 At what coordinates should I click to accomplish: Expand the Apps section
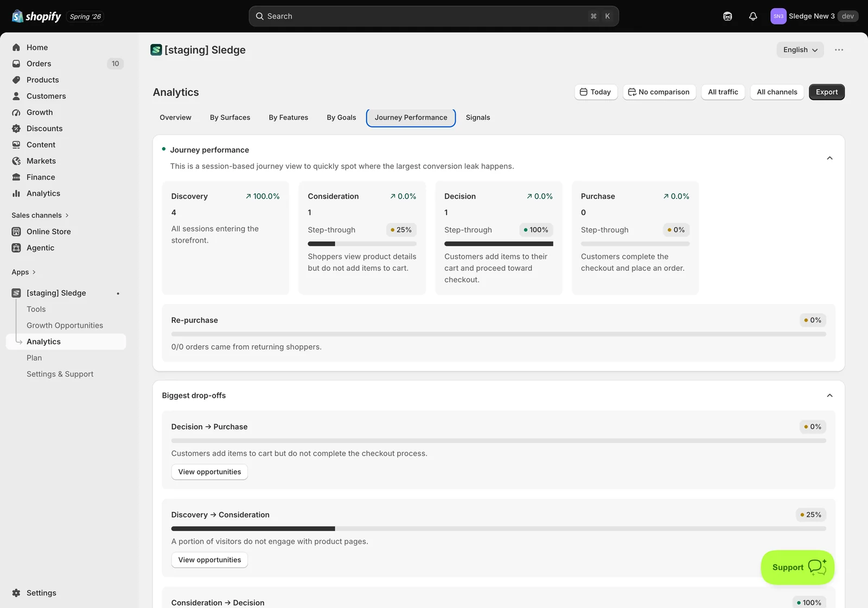(24, 273)
